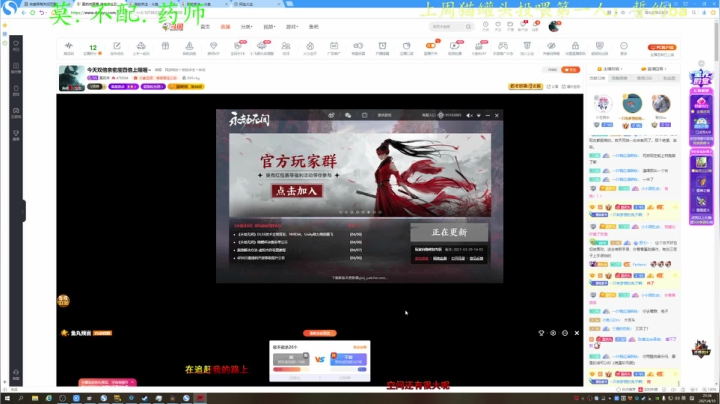Click the 点击加入 banner button
Screen dimensions: 720x404
(x=297, y=191)
